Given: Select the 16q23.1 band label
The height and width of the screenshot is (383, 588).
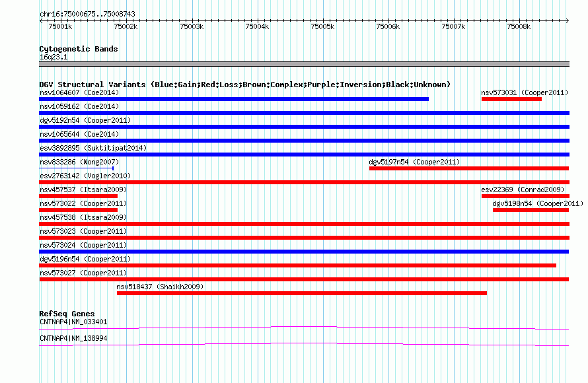Looking at the screenshot, I should coord(54,57).
